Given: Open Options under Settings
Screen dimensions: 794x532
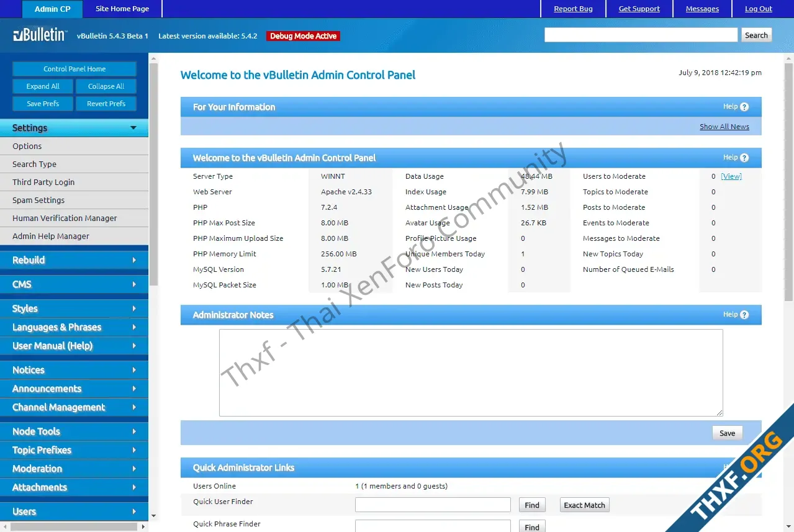Looking at the screenshot, I should (74, 147).
